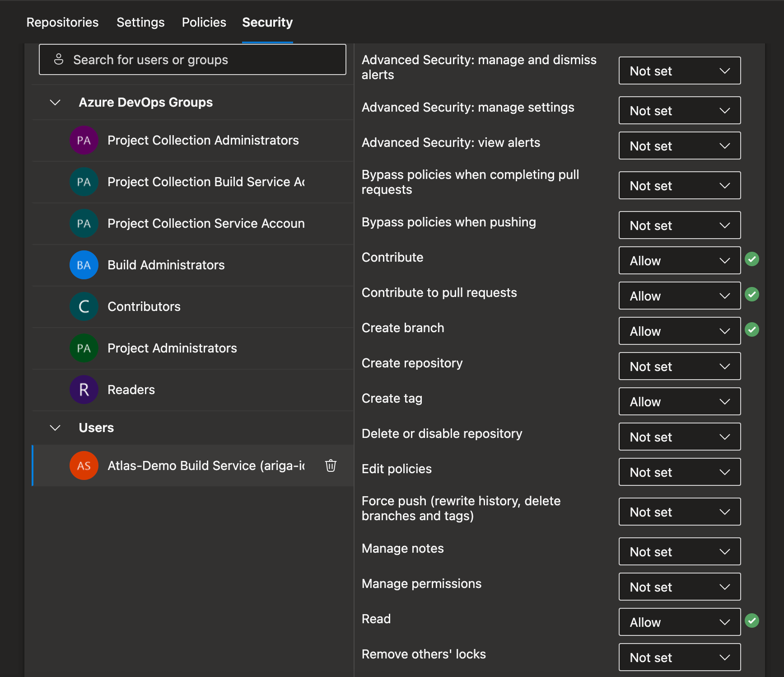Viewport: 784px width, 677px height.
Task: Click the Contributors group icon
Action: coord(84,306)
